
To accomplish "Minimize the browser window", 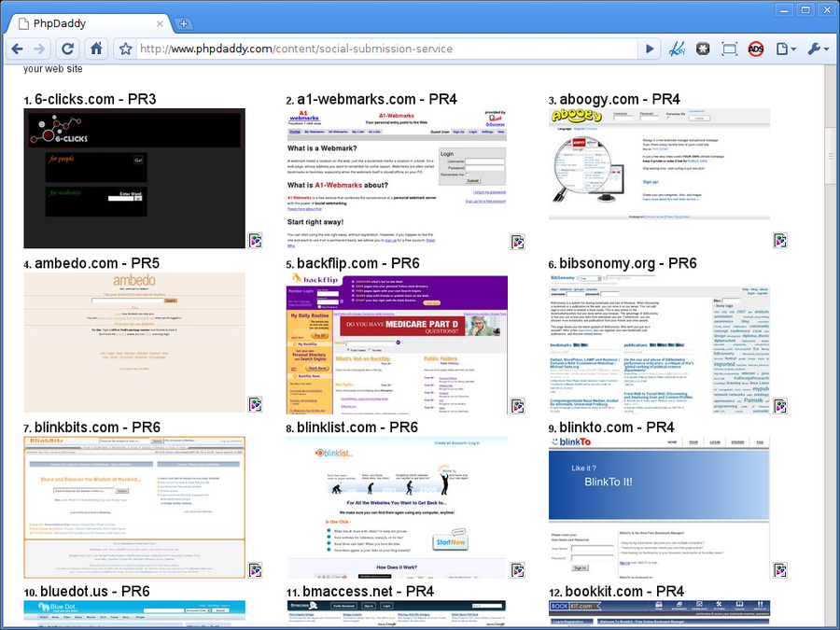I will pyautogui.click(x=784, y=9).
